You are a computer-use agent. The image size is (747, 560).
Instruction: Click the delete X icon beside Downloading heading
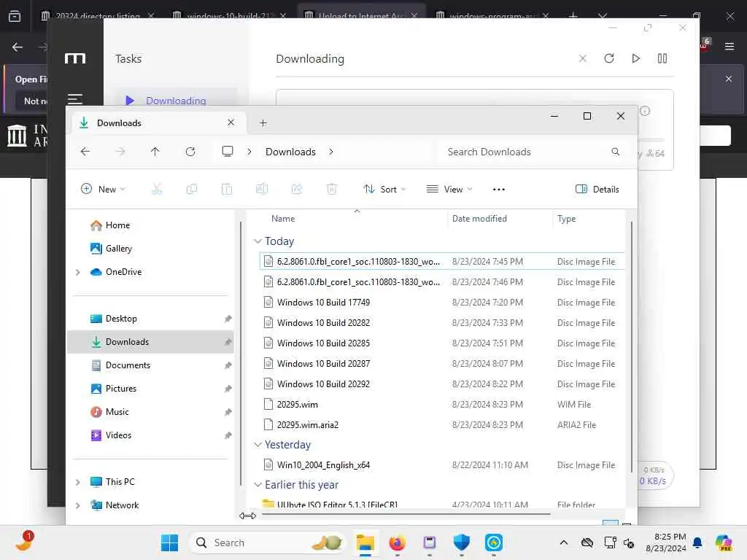[x=583, y=58]
